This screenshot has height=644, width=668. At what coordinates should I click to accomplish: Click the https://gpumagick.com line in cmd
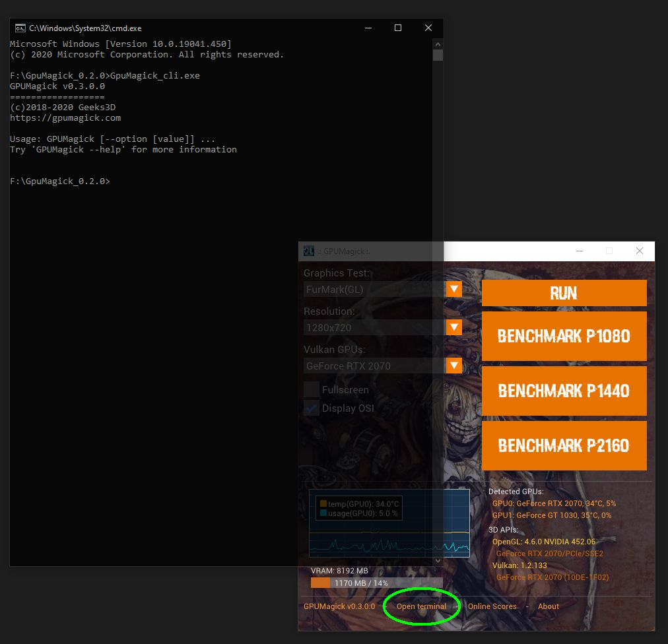point(65,118)
